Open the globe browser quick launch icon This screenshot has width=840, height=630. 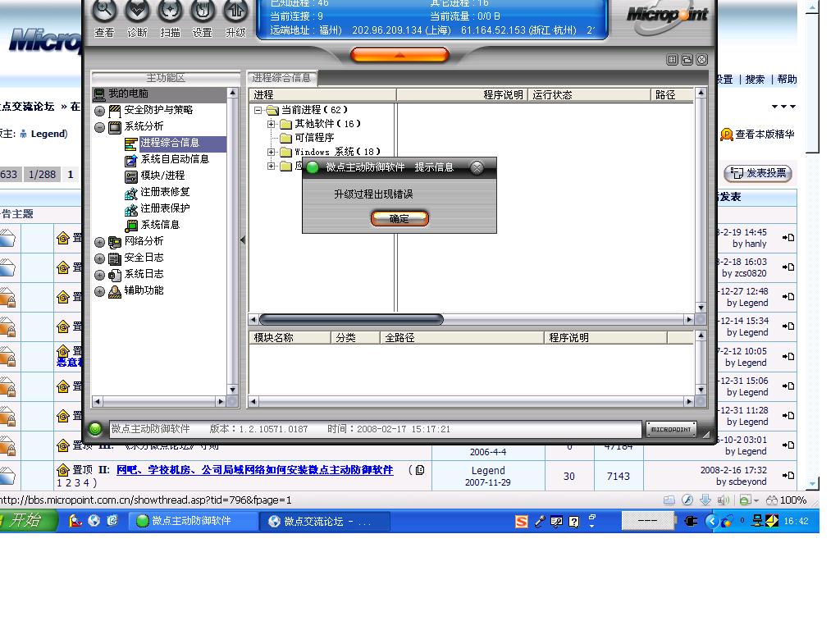(x=94, y=521)
